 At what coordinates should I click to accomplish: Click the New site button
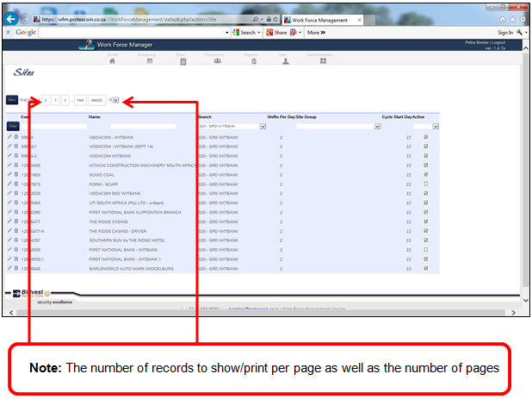coord(12,100)
